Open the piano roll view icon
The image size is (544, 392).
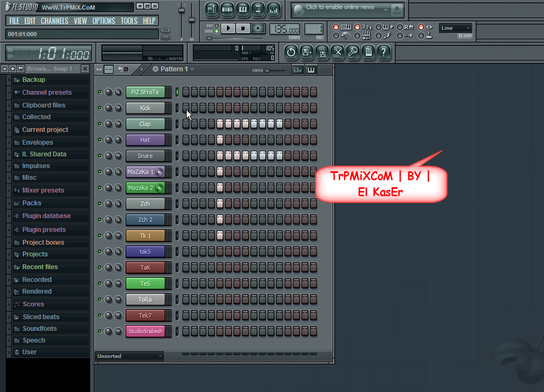click(x=243, y=10)
